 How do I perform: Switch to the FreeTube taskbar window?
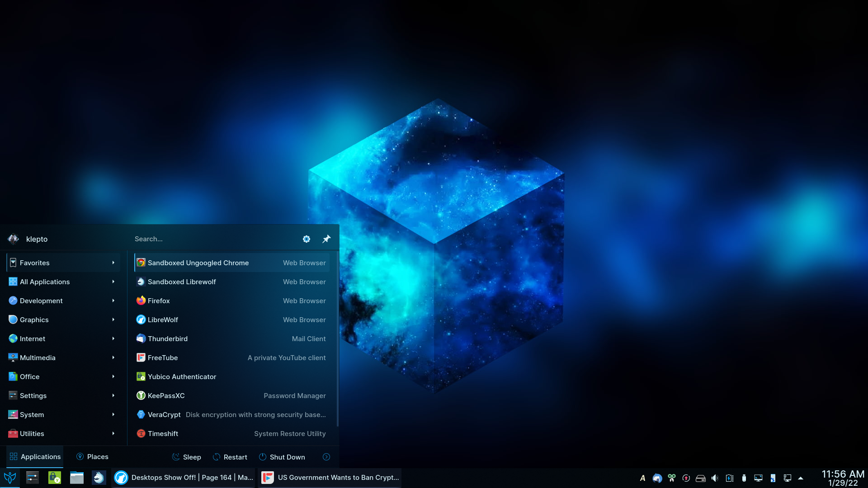tap(330, 478)
